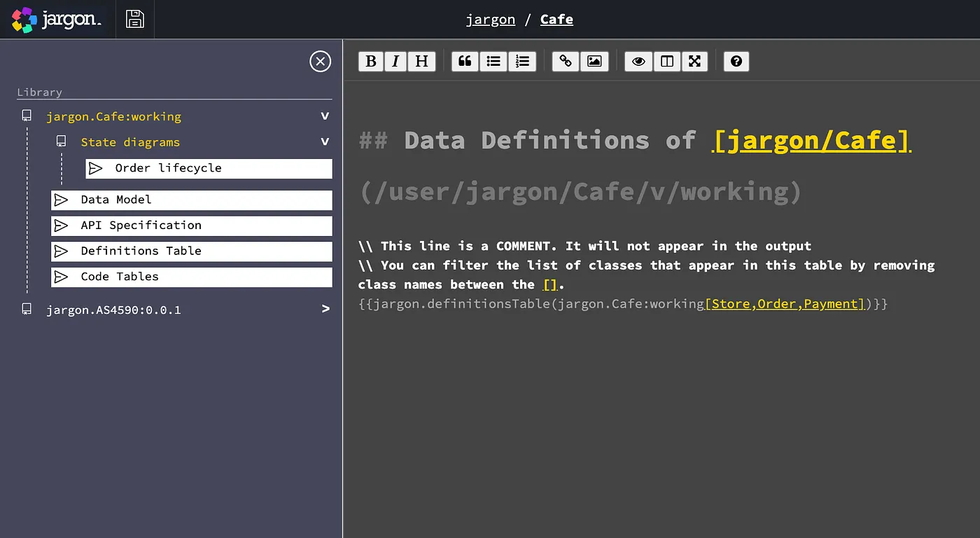Insert a bulleted list

(493, 62)
